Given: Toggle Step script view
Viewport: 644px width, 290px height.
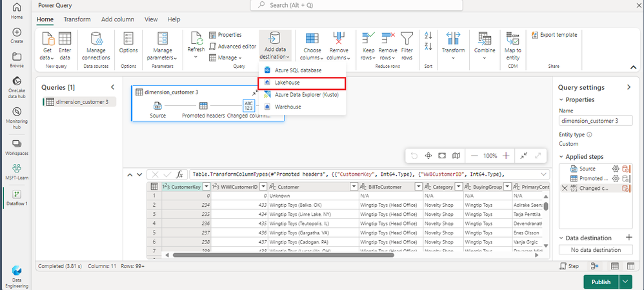Looking at the screenshot, I should (x=569, y=266).
